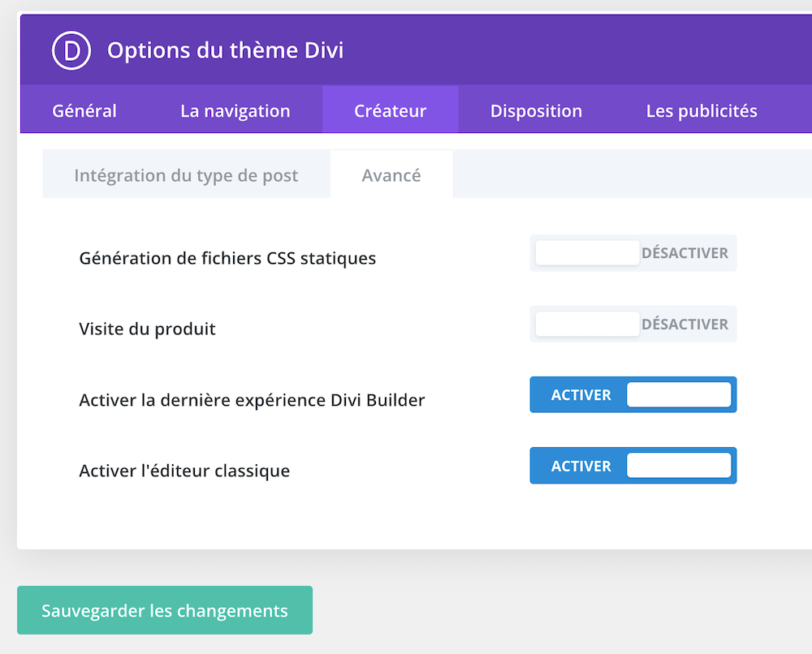Turn off Activer l'éditeur classique toggle
This screenshot has width=812, height=654.
(x=633, y=466)
